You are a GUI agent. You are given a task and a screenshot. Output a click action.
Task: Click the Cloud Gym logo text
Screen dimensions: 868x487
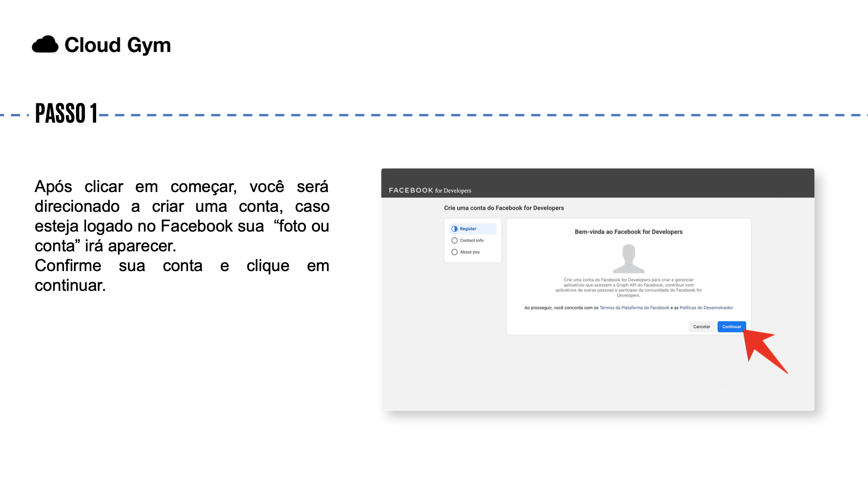click(x=117, y=45)
